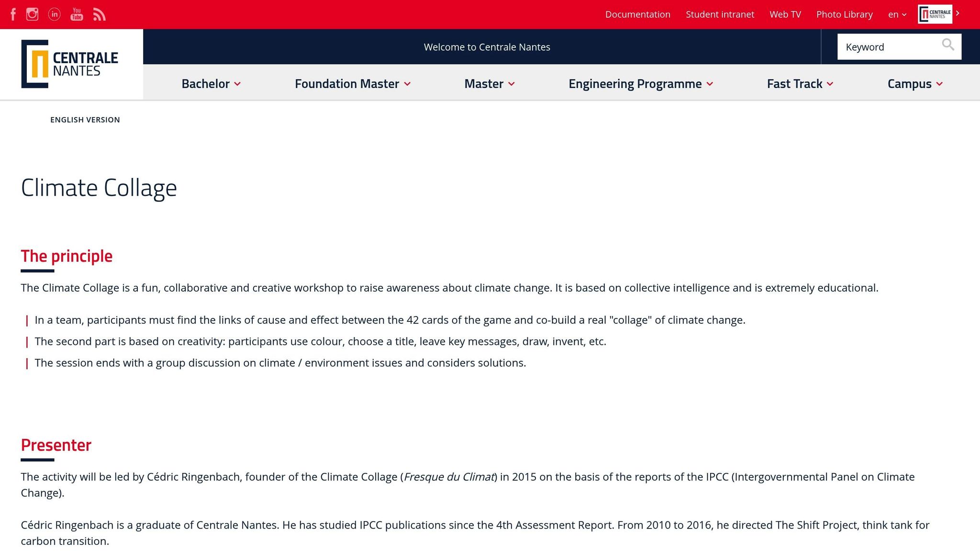Image resolution: width=980 pixels, height=551 pixels.
Task: Open the small Centrale Nantes site switcher logo
Action: [x=935, y=14]
